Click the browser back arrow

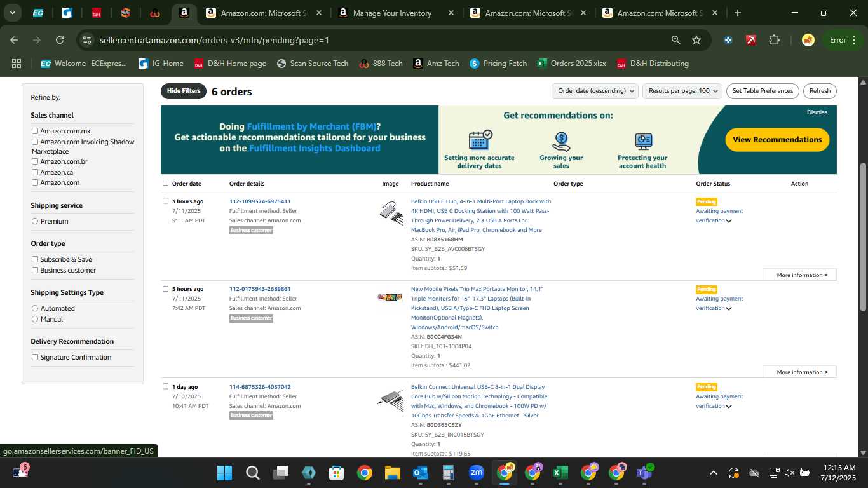14,40
